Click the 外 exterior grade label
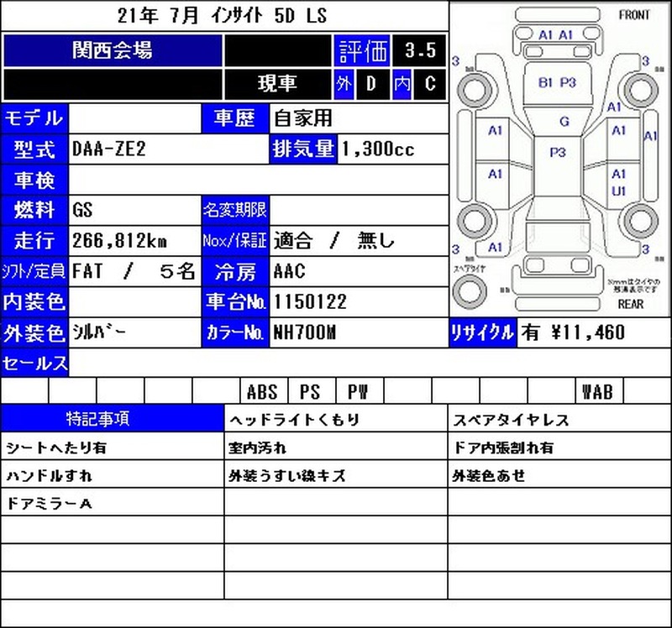The width and height of the screenshot is (672, 628). click(x=344, y=83)
